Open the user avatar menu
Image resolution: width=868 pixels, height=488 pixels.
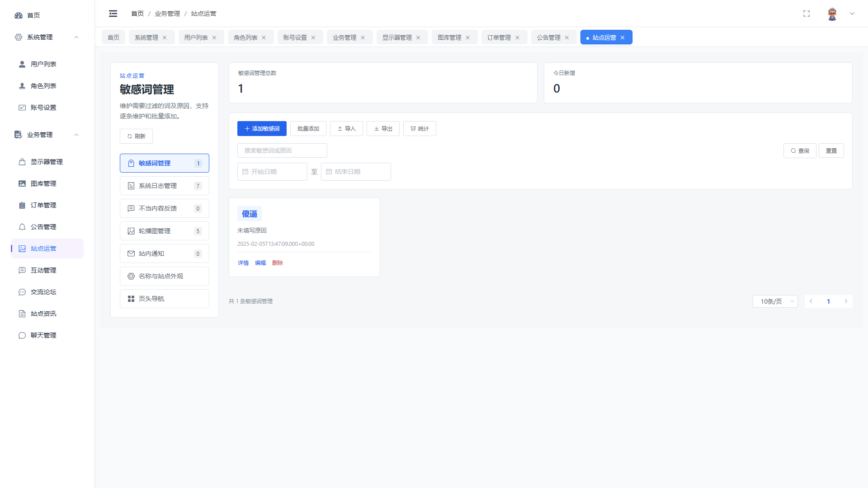[832, 14]
